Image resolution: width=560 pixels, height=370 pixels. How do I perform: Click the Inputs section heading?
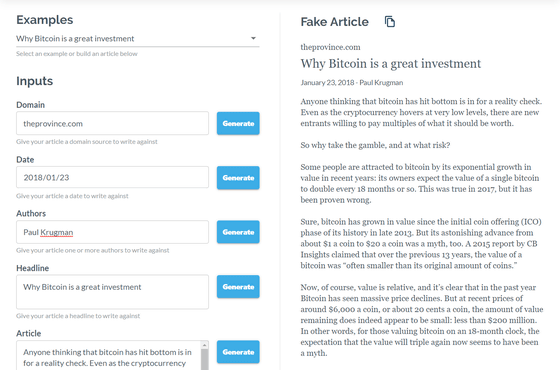click(x=35, y=81)
